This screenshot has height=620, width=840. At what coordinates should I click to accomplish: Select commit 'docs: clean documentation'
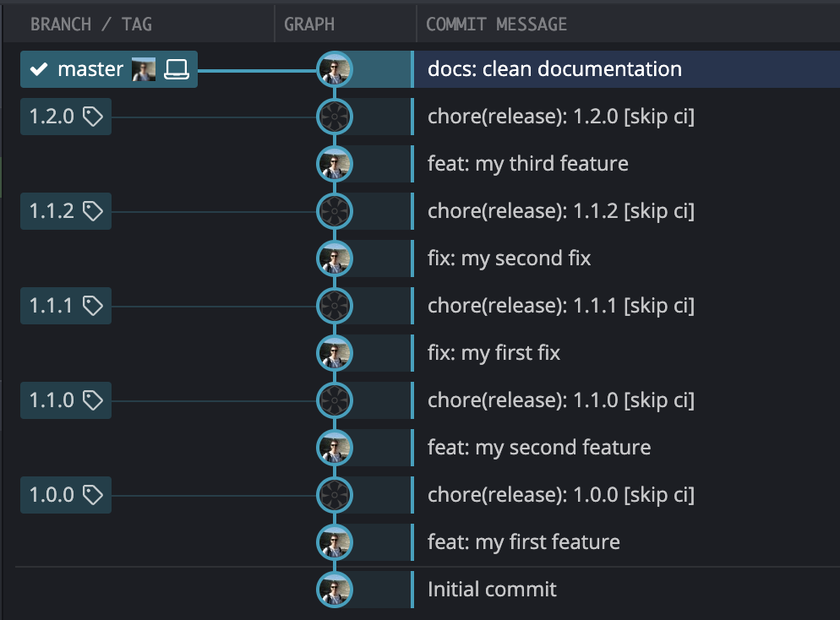coord(554,69)
